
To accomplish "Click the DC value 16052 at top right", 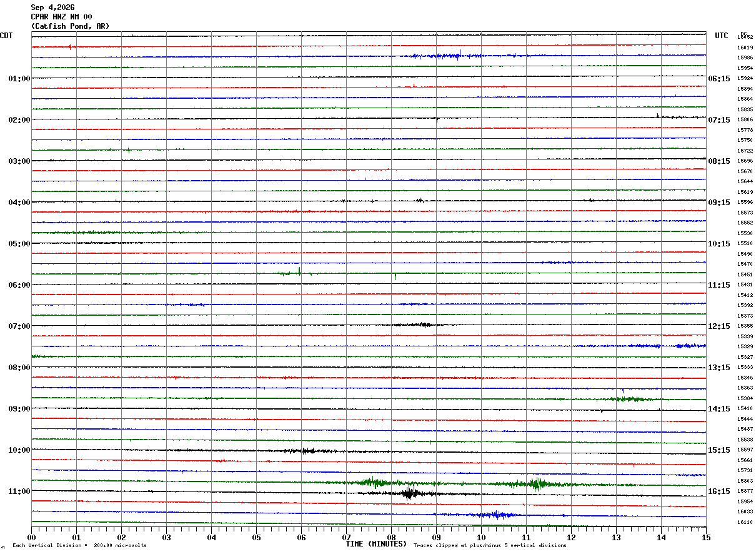I will 745,38.
